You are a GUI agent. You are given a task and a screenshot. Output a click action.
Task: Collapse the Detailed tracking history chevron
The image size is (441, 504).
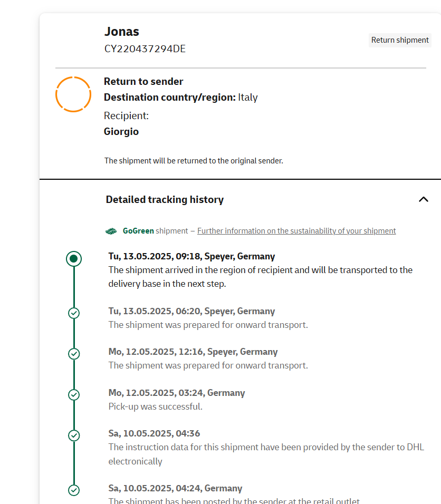pyautogui.click(x=423, y=200)
